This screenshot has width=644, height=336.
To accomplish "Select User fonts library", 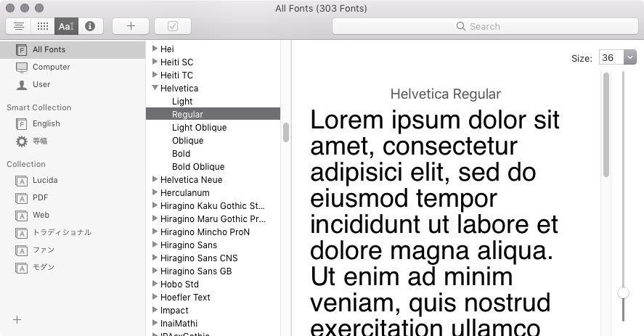I will click(41, 84).
